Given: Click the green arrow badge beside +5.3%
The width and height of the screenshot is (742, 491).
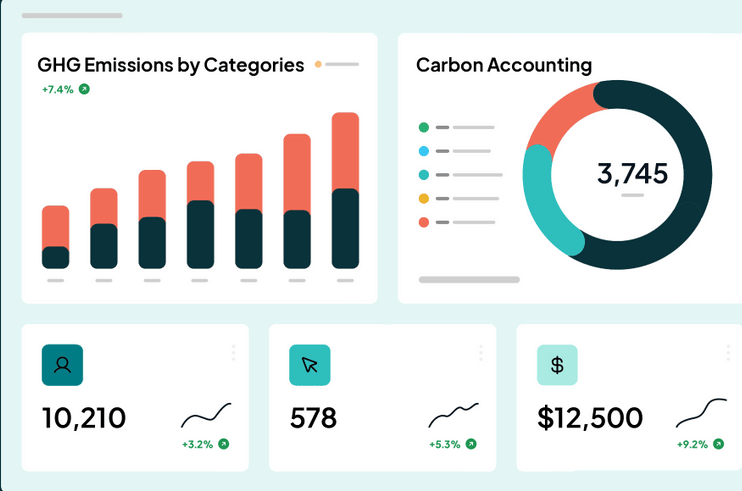Looking at the screenshot, I should point(471,444).
